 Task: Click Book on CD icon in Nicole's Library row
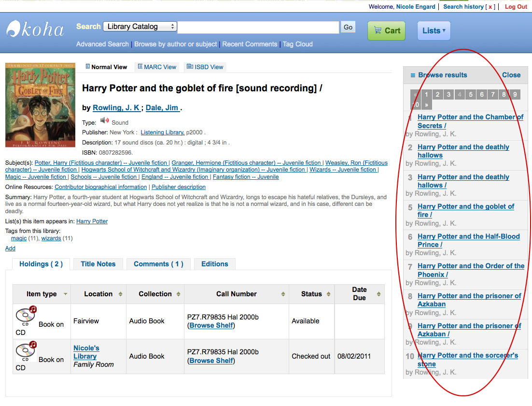26,351
